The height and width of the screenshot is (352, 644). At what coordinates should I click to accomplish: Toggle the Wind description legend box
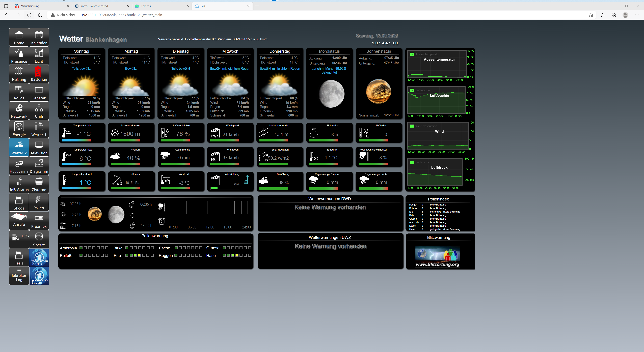[x=412, y=126]
